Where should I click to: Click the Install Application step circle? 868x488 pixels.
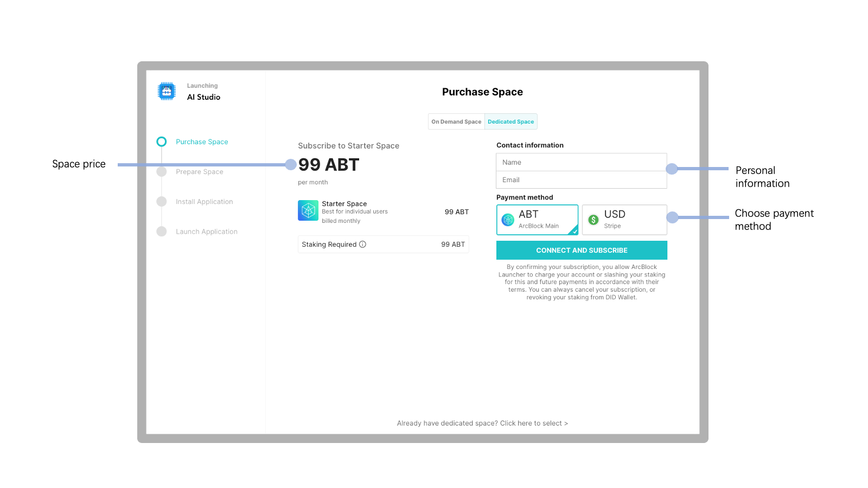[x=162, y=202]
